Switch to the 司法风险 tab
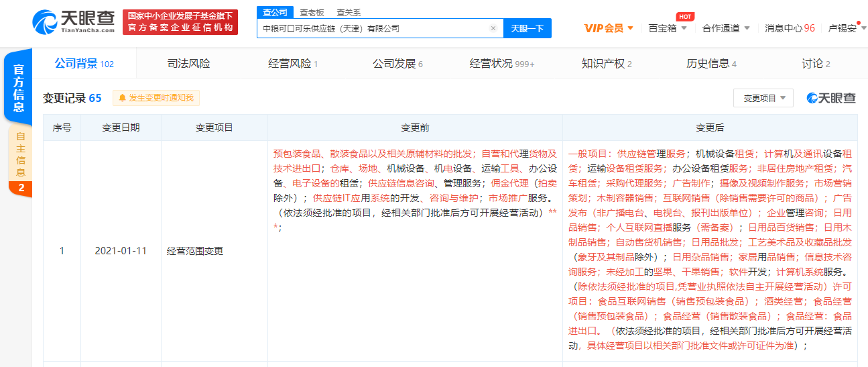 pos(188,64)
